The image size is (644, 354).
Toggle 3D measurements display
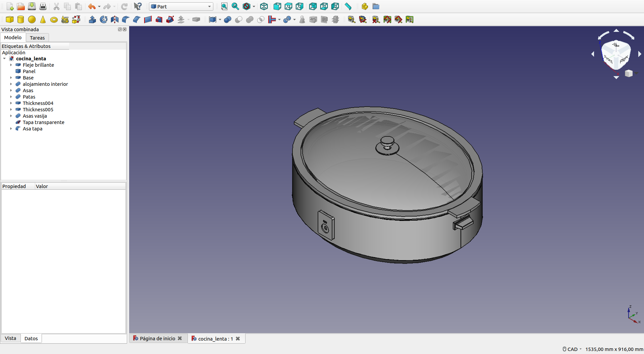point(398,20)
